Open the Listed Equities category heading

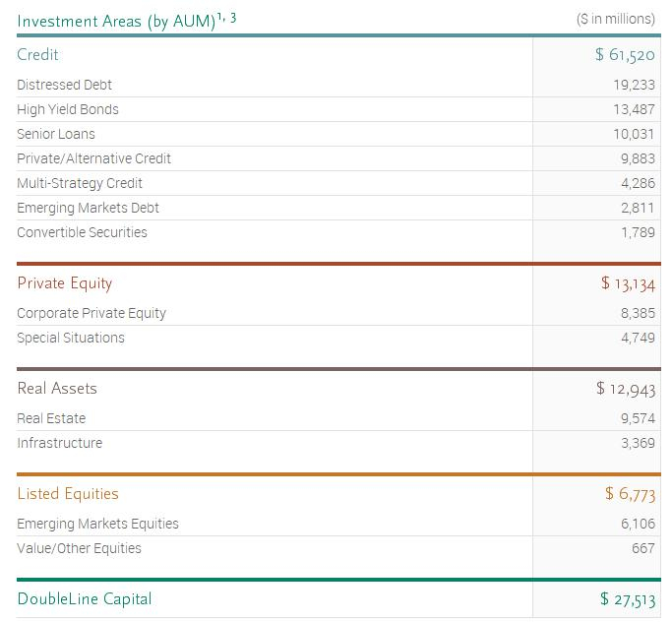[x=68, y=494]
